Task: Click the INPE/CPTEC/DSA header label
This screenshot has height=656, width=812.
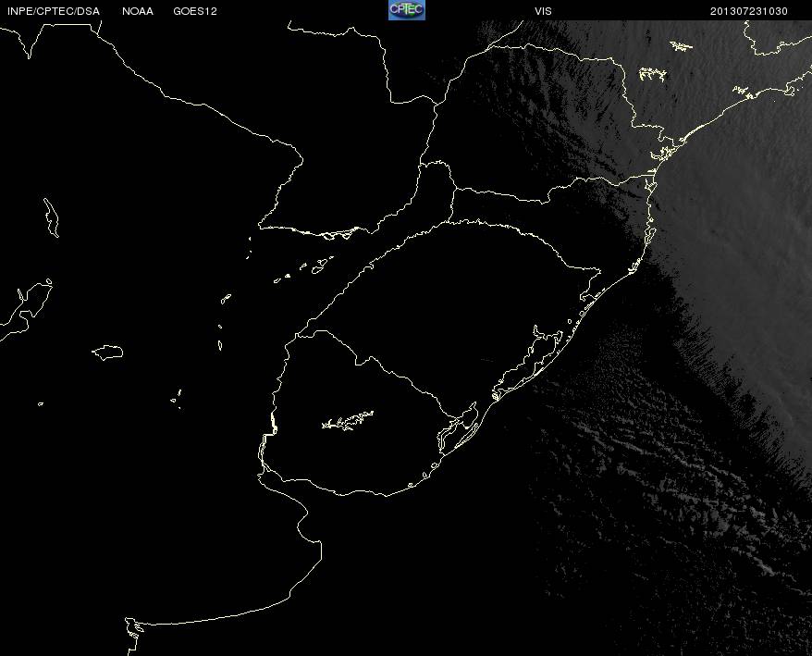Action: pyautogui.click(x=54, y=11)
